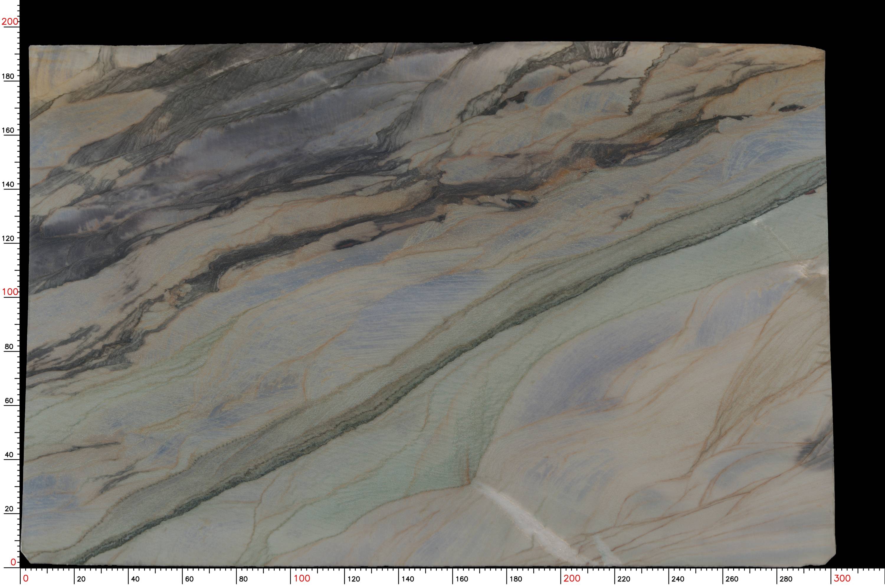The width and height of the screenshot is (885, 588).
Task: Select the 260 label on the horizontal ruler
Action: [732, 579]
